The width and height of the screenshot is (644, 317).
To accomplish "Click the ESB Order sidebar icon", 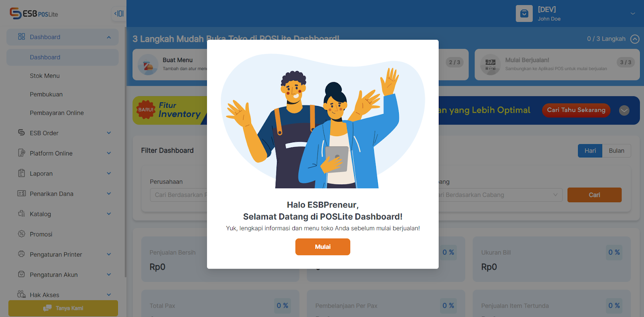I will (x=21, y=133).
